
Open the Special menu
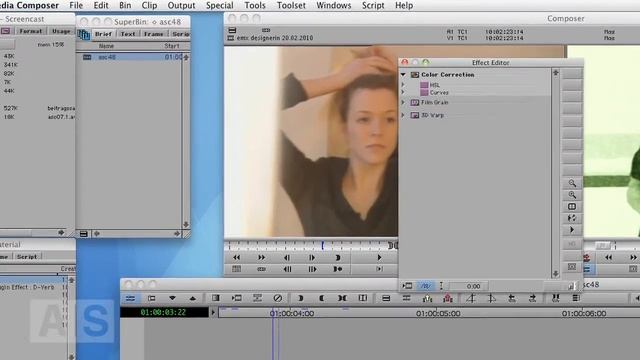coord(220,5)
